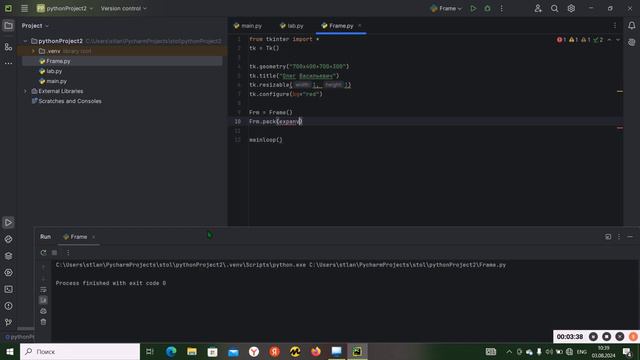Switch to the lab.py editor tab
The image size is (640, 360).
click(292, 26)
